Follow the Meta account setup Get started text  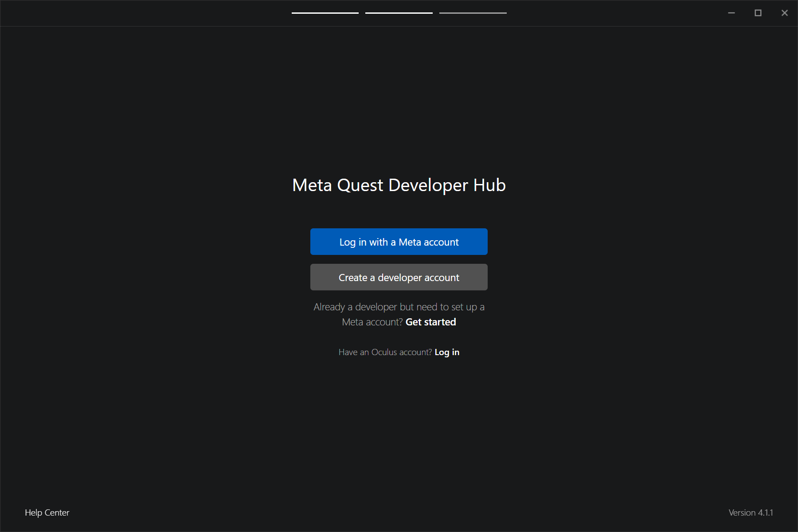click(430, 322)
